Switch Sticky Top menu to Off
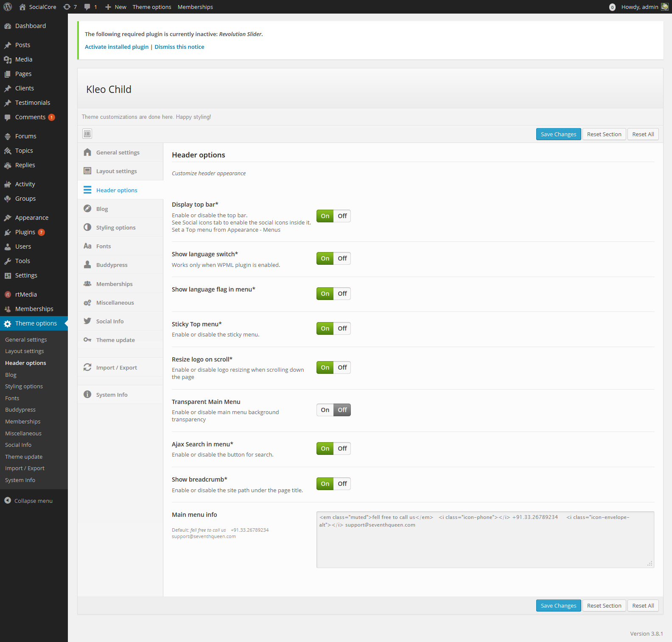 pos(342,328)
